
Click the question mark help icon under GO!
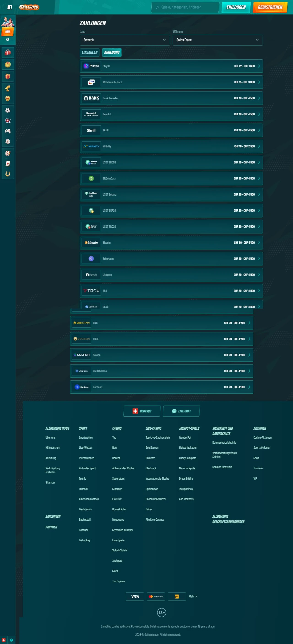coord(8,39)
